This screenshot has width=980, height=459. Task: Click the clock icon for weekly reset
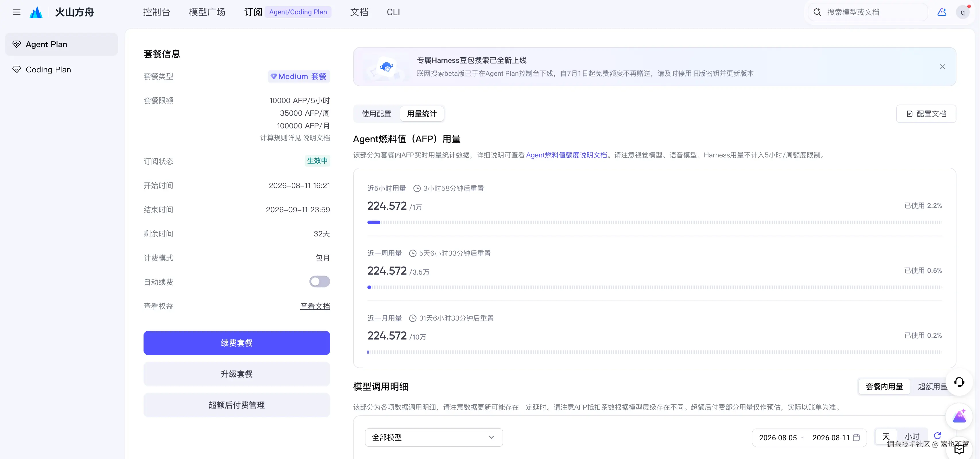[x=413, y=253]
